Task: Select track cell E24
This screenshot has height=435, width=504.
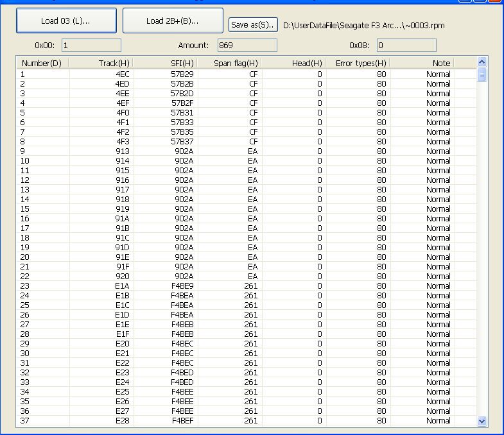Action: point(123,382)
